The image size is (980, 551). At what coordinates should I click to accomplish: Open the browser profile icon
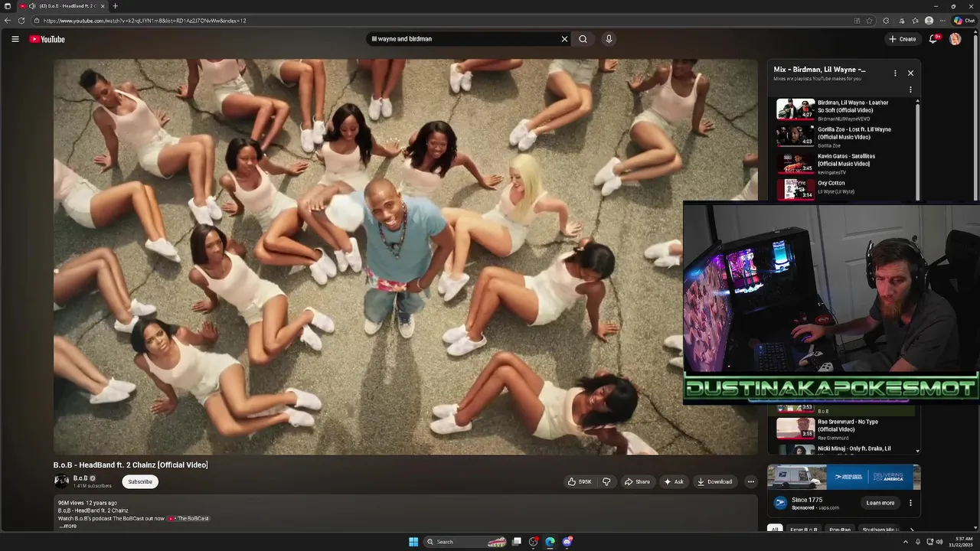(x=929, y=21)
